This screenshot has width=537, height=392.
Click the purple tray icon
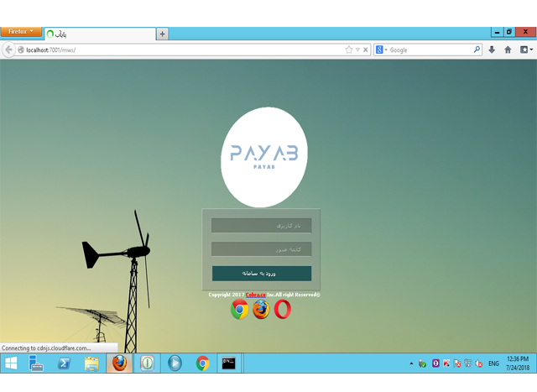pos(435,363)
